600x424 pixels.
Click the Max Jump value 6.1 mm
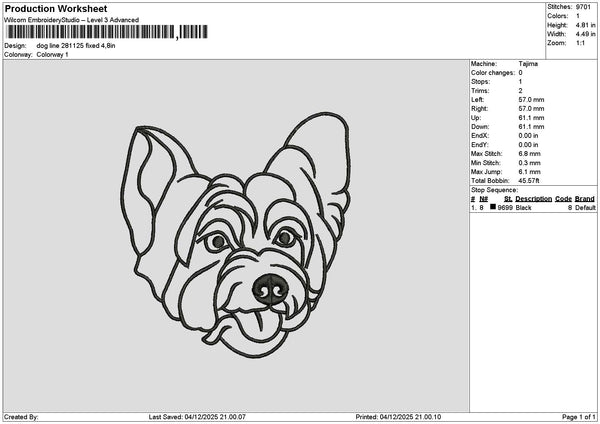point(530,172)
